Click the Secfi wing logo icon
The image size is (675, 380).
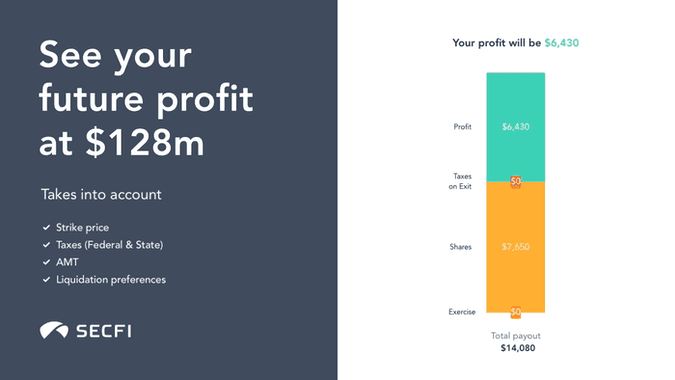(x=54, y=330)
